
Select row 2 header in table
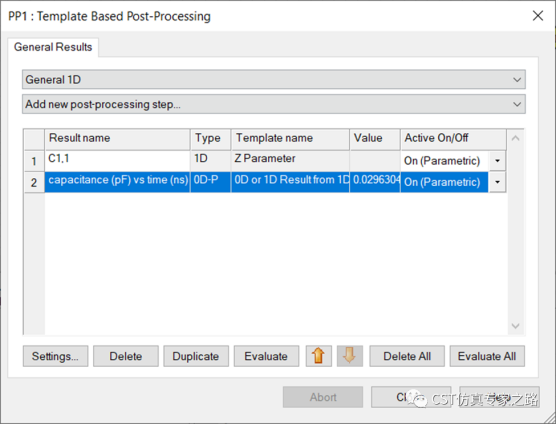coord(34,183)
